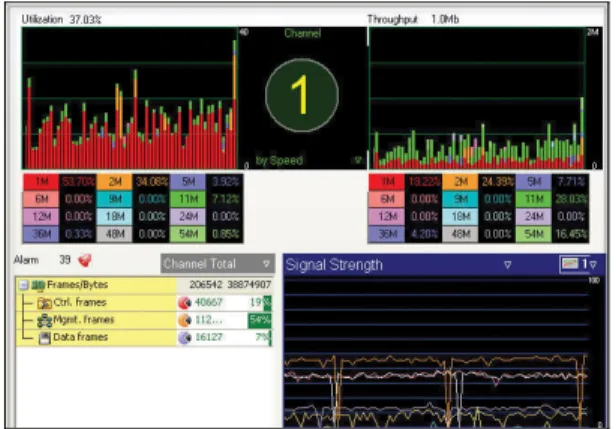Image resolution: width=616 pixels, height=429 pixels.
Task: Click the 206542 frames total value
Action: point(206,285)
